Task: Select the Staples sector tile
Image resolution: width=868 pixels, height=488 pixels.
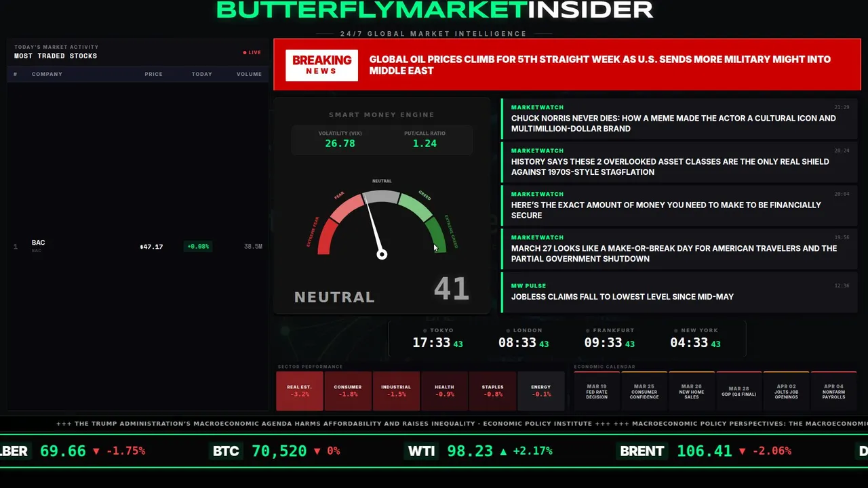Action: pyautogui.click(x=492, y=391)
